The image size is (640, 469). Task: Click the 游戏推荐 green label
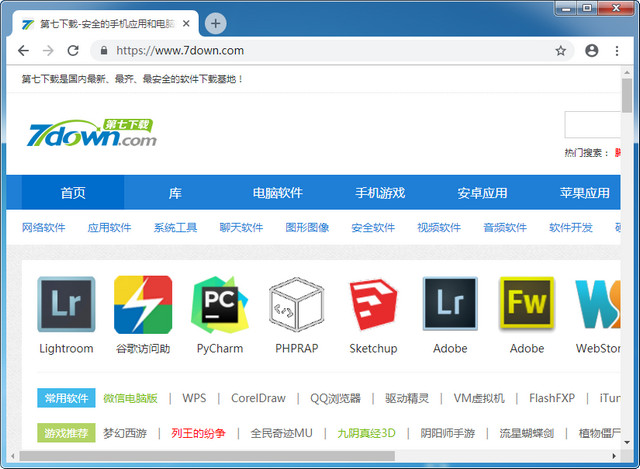coord(66,433)
